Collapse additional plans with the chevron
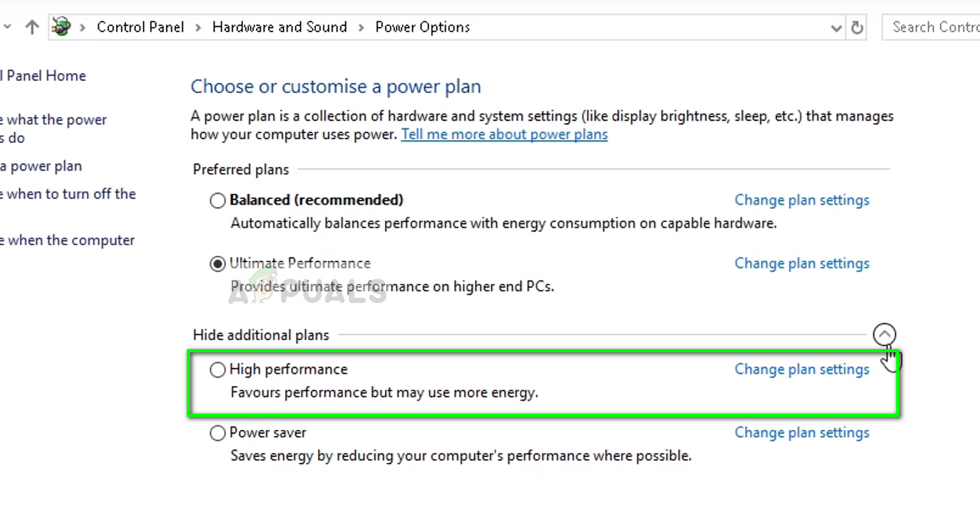Image resolution: width=980 pixels, height=506 pixels. pyautogui.click(x=884, y=335)
